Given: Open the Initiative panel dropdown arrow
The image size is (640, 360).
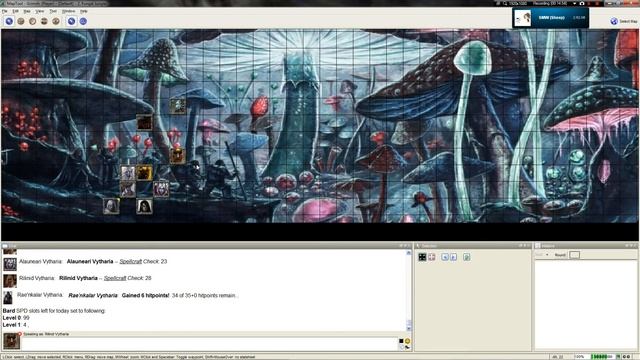Looking at the screenshot, I should click(547, 255).
